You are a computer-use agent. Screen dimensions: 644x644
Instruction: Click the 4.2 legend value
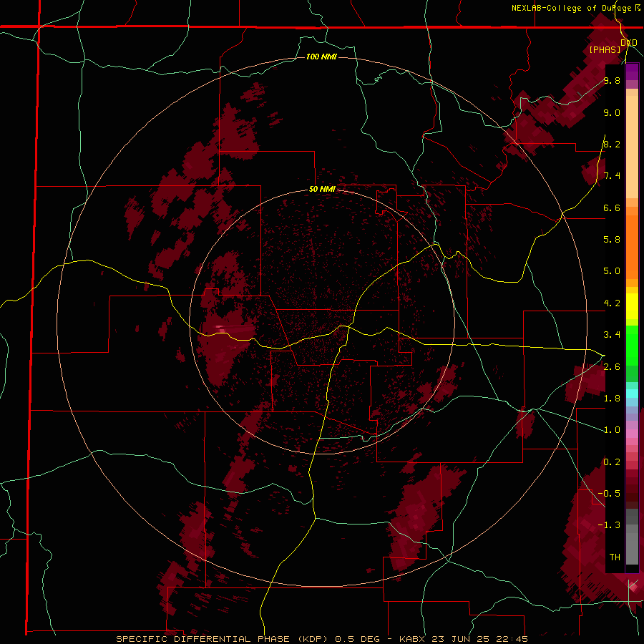click(612, 303)
